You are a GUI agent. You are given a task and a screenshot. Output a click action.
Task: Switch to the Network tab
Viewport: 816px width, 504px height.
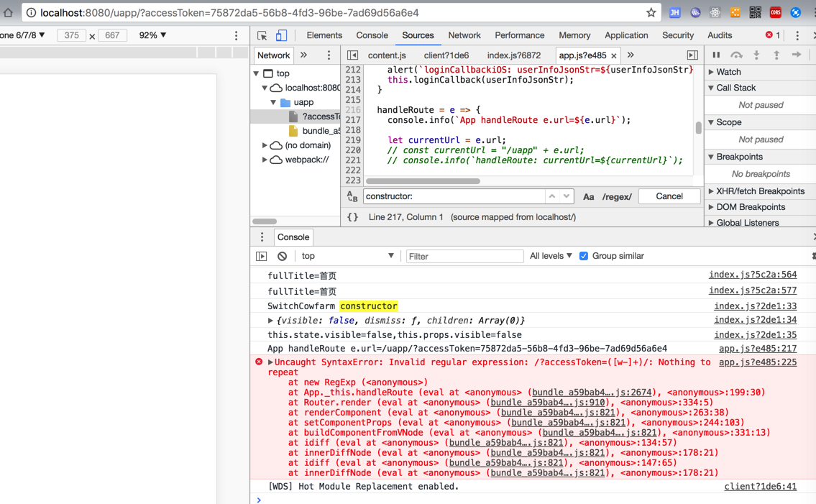tap(464, 35)
